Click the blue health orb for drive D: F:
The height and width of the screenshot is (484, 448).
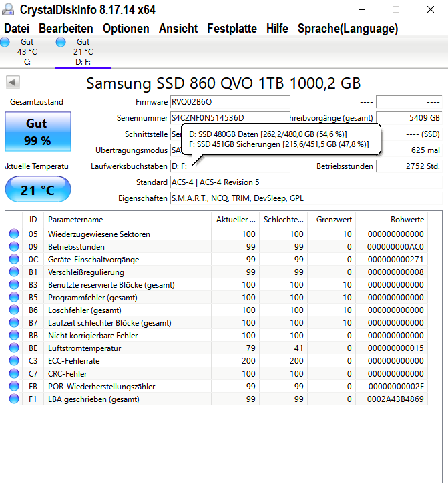click(61, 42)
